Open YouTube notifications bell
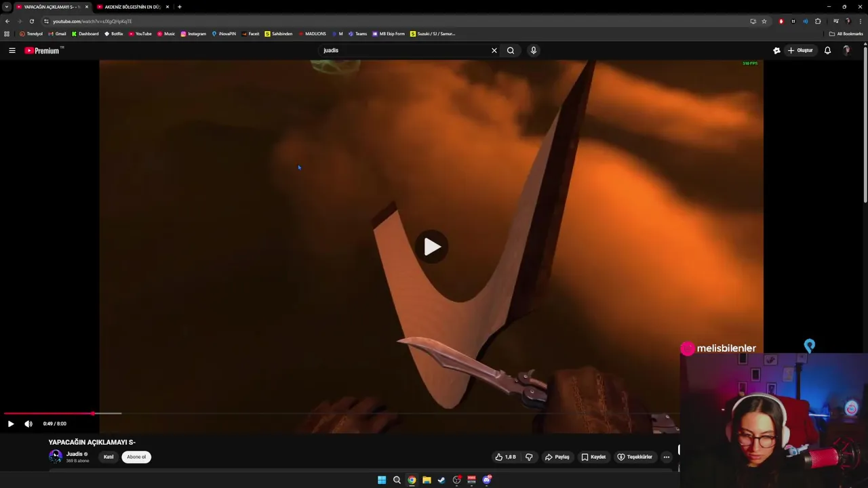868x488 pixels. [x=827, y=50]
